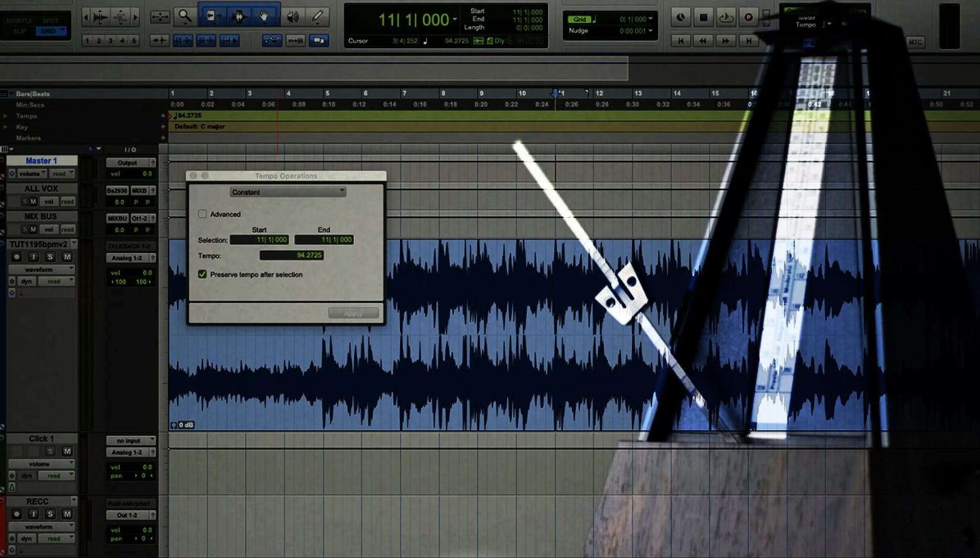
Task: Open main counter format dropdown arrow
Action: [x=455, y=20]
